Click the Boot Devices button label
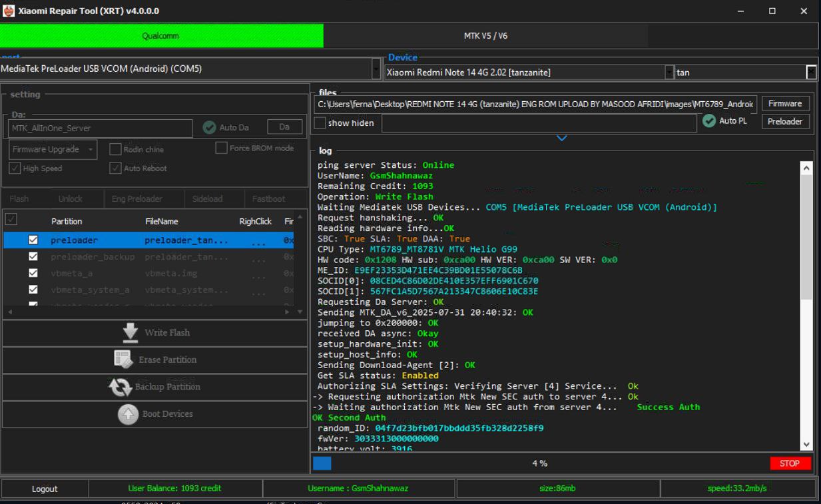821x504 pixels. [x=168, y=414]
